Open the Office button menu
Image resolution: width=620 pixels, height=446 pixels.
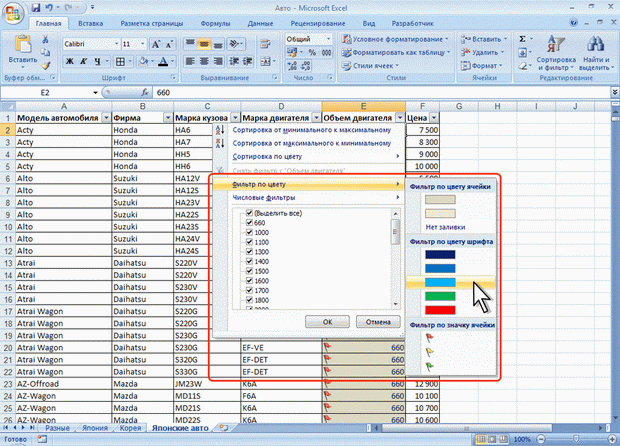pyautogui.click(x=13, y=13)
